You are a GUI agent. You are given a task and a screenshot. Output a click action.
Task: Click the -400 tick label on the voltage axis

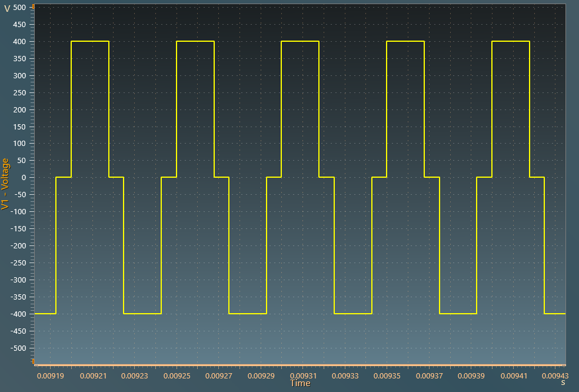coord(18,314)
